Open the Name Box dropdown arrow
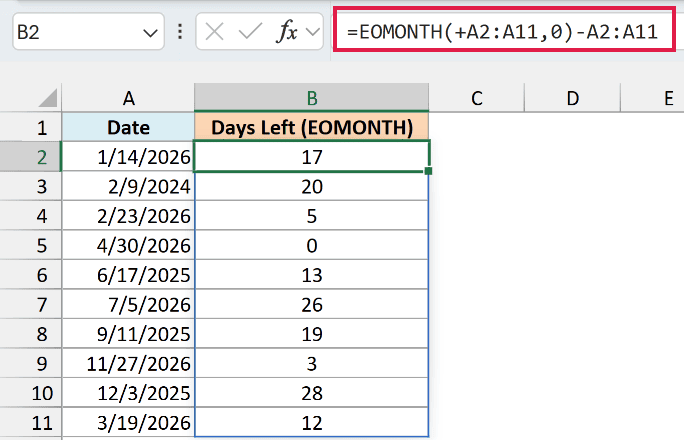This screenshot has height=440, width=684. pos(150,33)
